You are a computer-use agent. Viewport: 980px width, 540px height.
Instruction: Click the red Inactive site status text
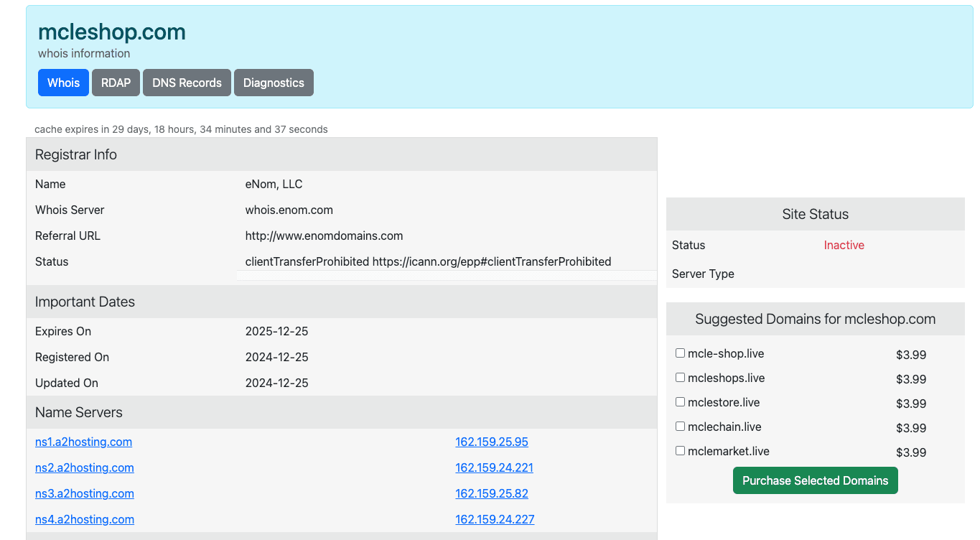844,245
